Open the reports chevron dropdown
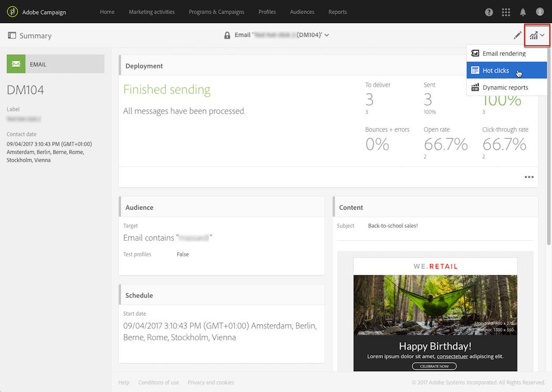Viewport: 552px width, 392px height. [543, 35]
